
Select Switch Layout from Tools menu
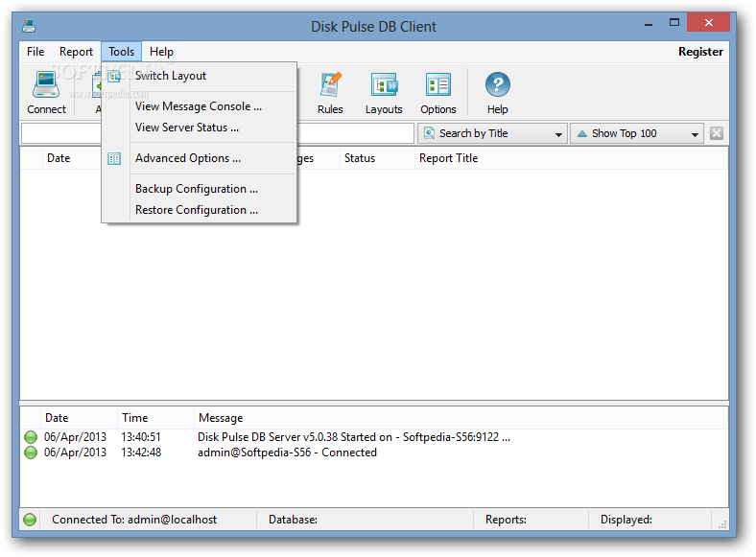tap(200, 76)
